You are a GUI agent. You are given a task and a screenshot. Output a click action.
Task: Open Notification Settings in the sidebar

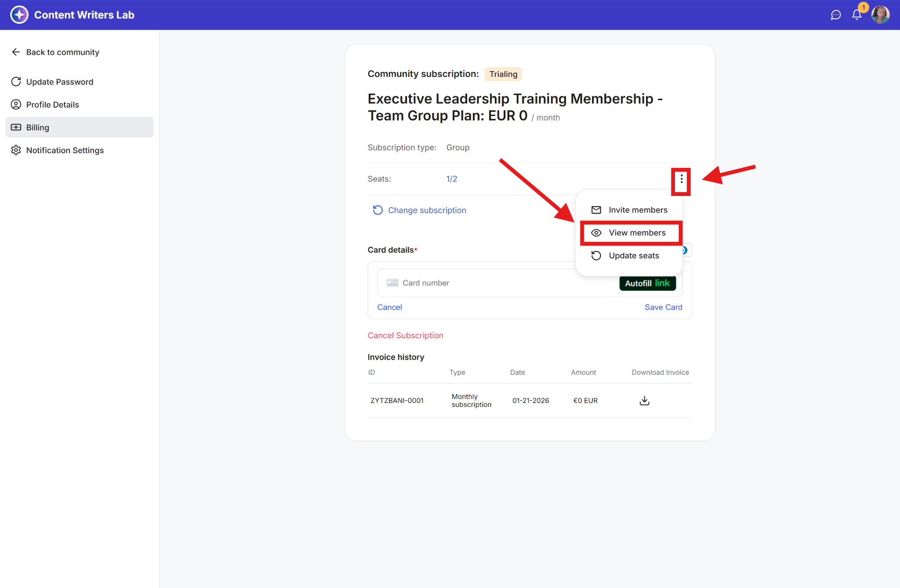point(65,150)
